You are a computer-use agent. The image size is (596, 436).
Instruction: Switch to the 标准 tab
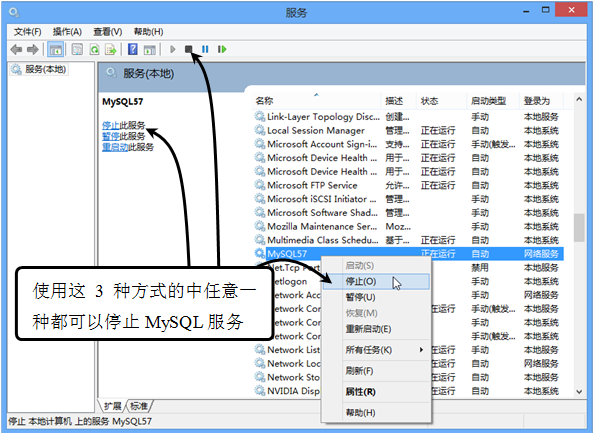[139, 406]
